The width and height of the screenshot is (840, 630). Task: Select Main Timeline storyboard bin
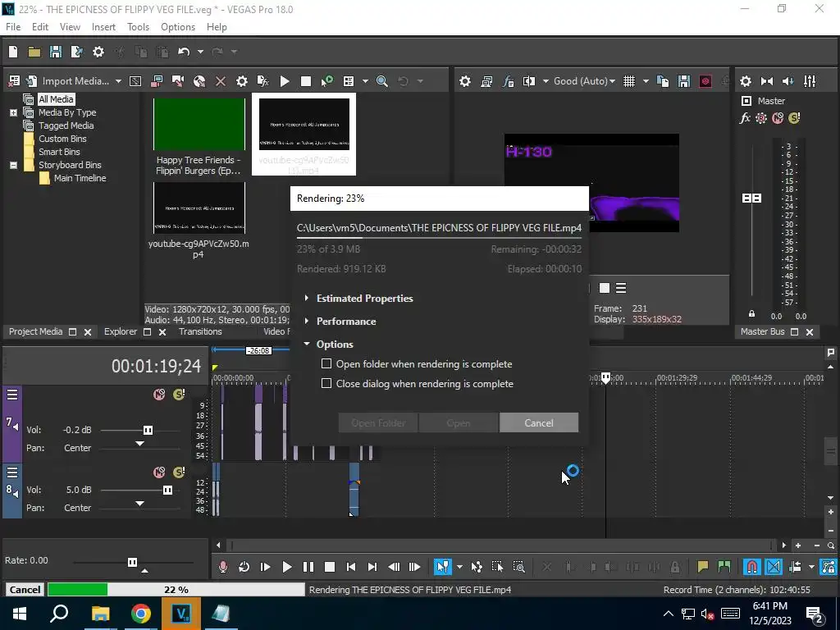[x=80, y=178]
